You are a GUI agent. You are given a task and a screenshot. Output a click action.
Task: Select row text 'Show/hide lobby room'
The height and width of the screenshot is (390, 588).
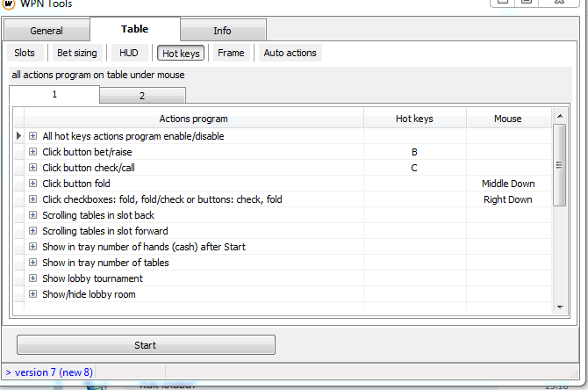tap(89, 294)
